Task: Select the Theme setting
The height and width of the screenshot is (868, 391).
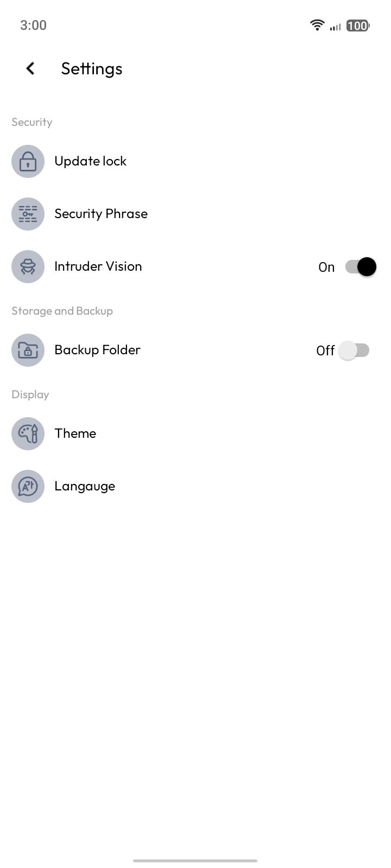Action: tap(75, 433)
